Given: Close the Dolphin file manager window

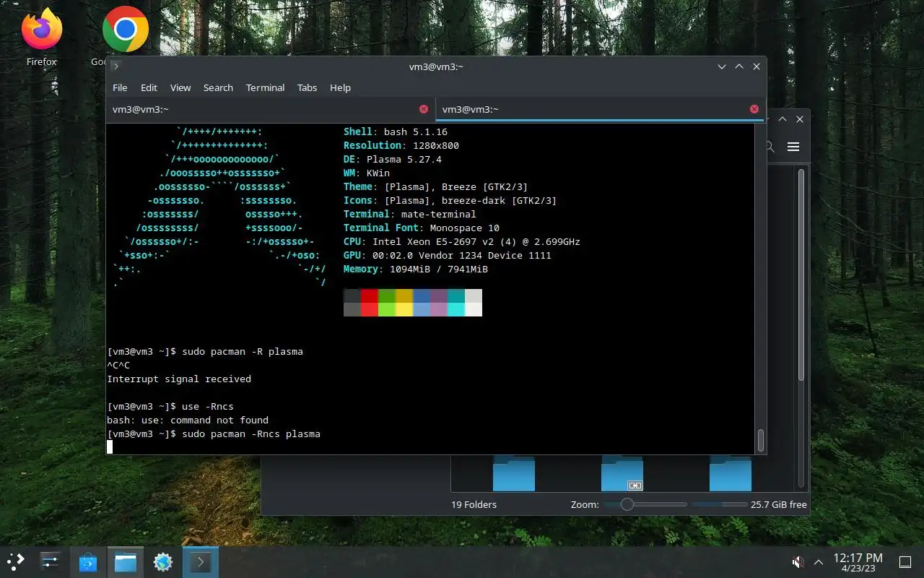Looking at the screenshot, I should 800,119.
